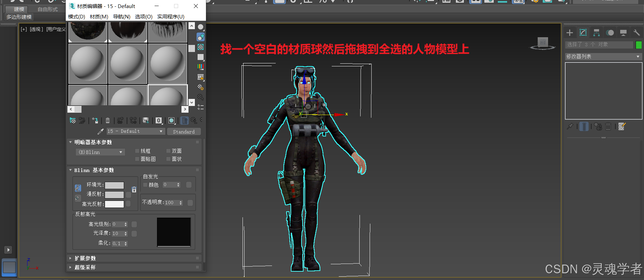Enable the 自发光 颜色 color checkbox

[145, 185]
